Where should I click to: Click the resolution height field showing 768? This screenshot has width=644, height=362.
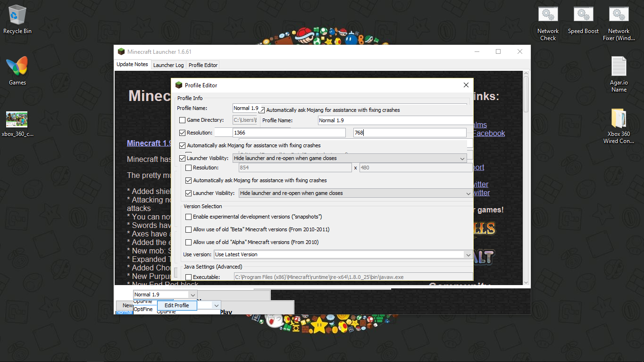pyautogui.click(x=410, y=133)
